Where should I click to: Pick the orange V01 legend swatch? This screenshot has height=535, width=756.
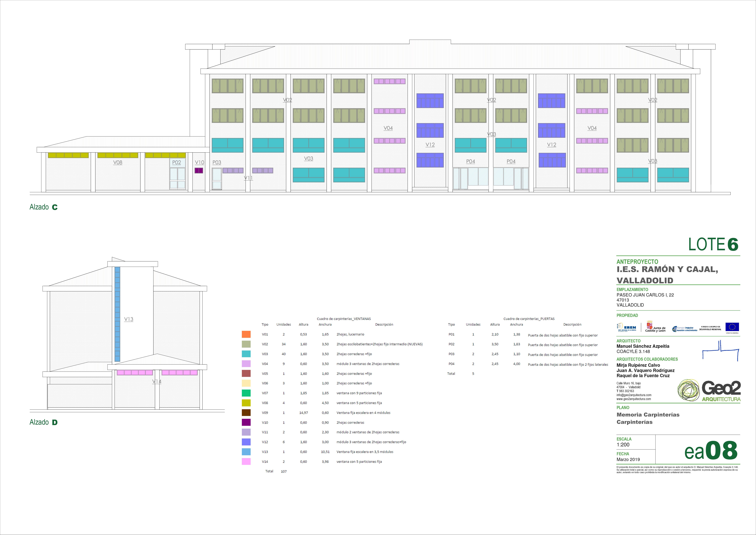tap(246, 334)
